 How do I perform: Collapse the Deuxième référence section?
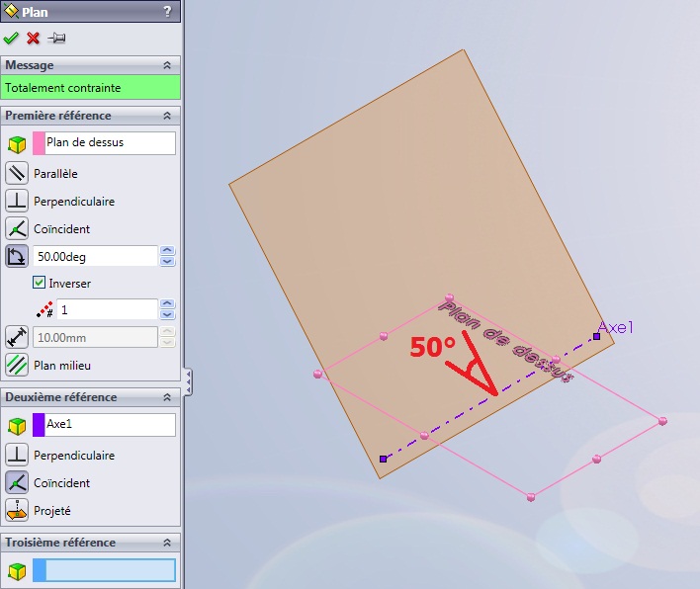(166, 397)
